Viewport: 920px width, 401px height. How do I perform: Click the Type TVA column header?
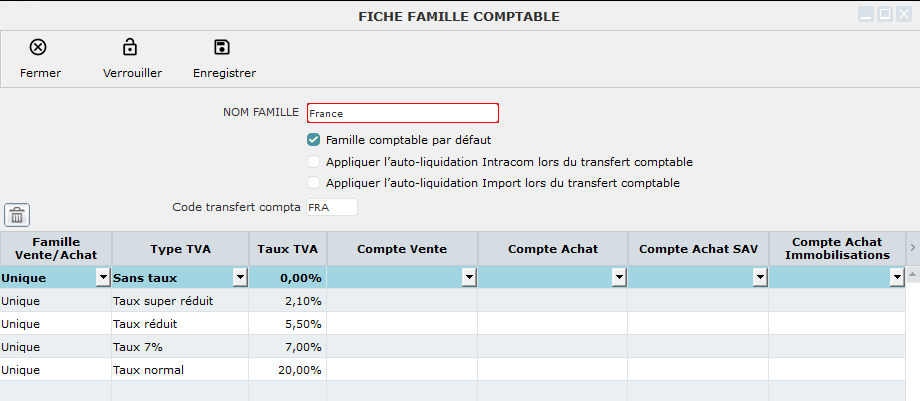180,248
